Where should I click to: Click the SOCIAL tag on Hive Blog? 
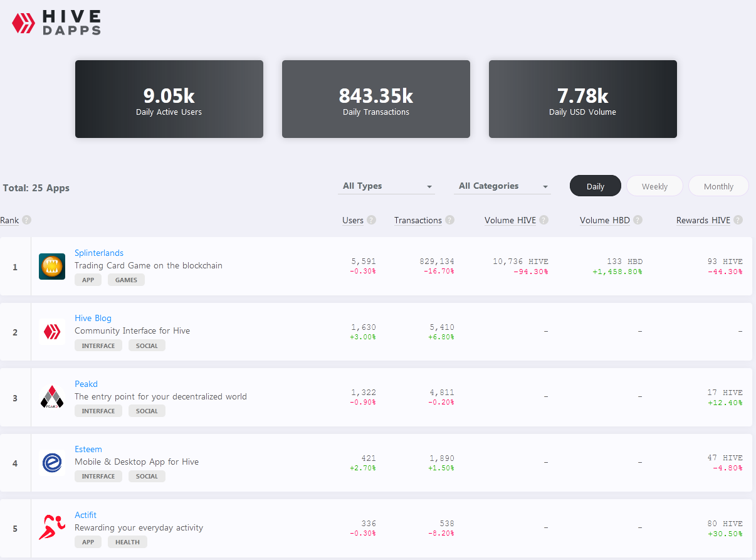point(147,346)
